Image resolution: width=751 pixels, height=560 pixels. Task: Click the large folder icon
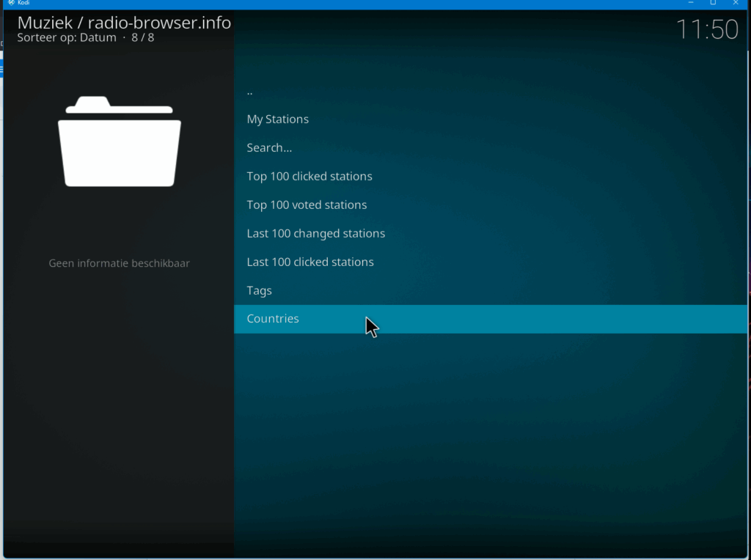119,141
